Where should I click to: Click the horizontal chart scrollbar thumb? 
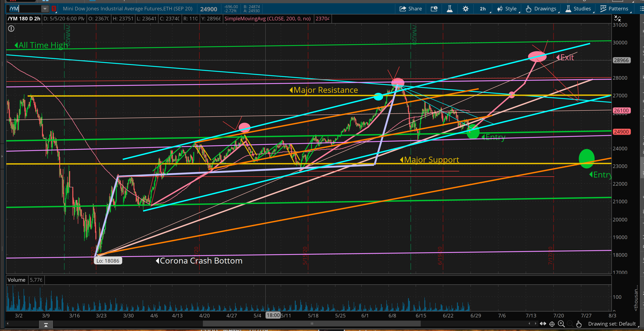312,324
